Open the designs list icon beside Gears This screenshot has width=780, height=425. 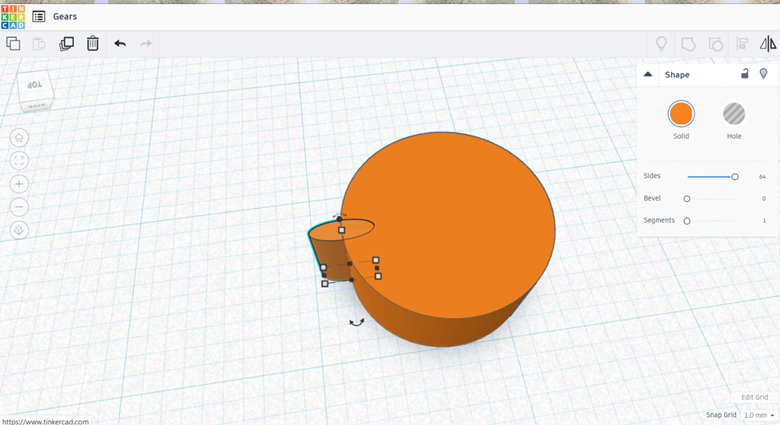click(39, 16)
